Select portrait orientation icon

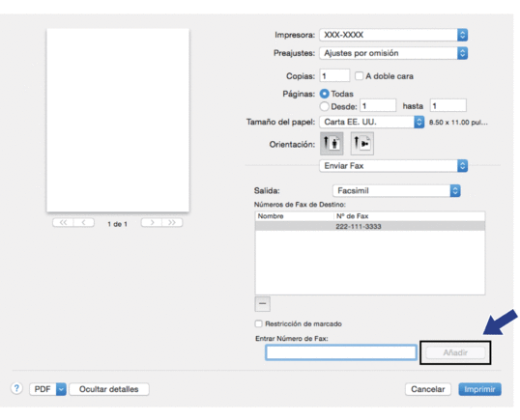(332, 144)
